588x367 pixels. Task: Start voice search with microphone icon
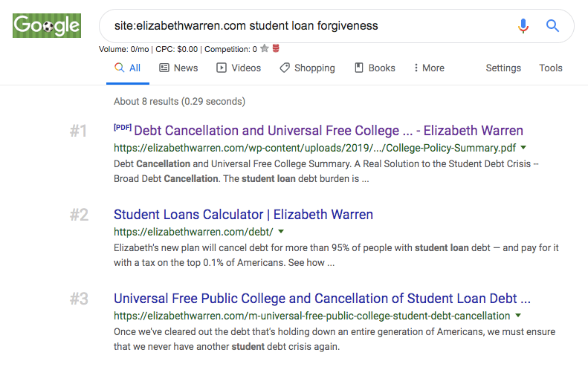(x=524, y=26)
